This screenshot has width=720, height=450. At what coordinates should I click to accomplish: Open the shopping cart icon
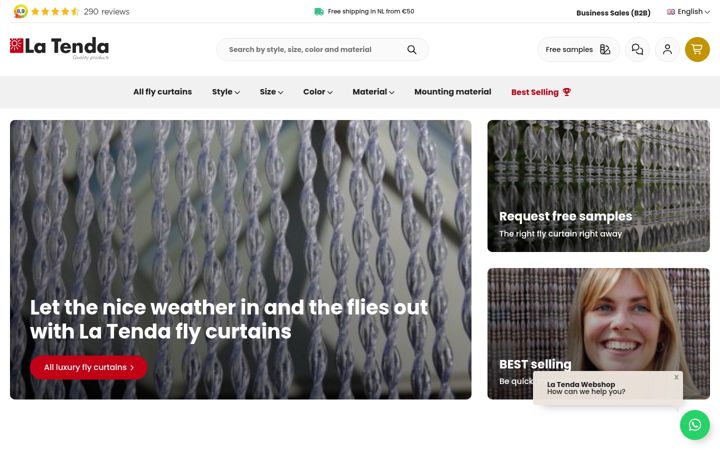697,49
